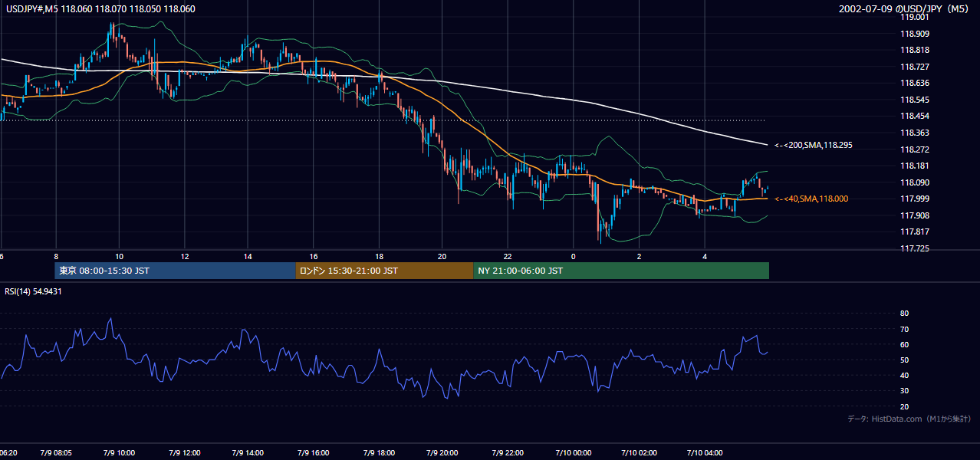Click RSI scale level 80
The width and height of the screenshot is (980, 460).
pos(905,314)
